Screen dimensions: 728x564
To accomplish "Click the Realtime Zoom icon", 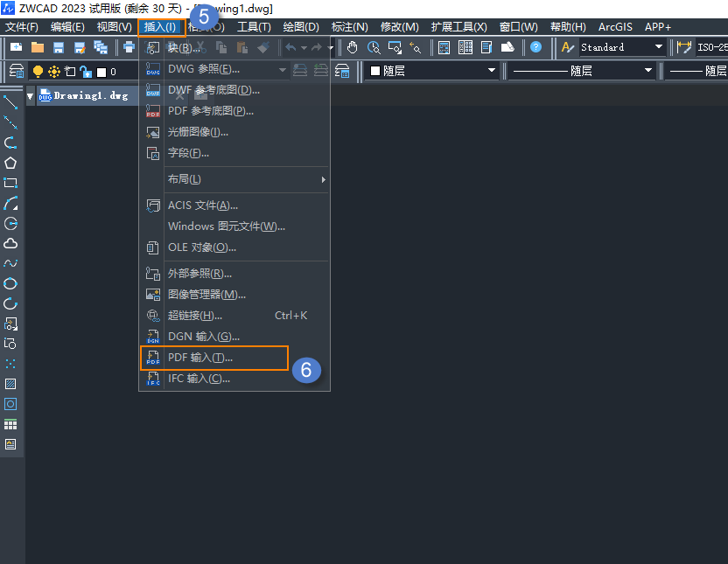I will click(374, 47).
